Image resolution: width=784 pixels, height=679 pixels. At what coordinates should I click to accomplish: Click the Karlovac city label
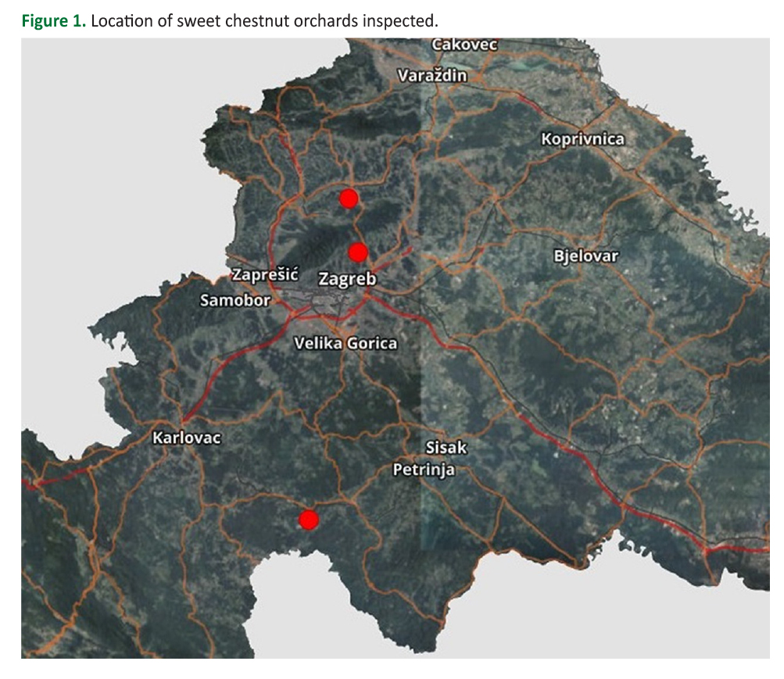pyautogui.click(x=186, y=438)
